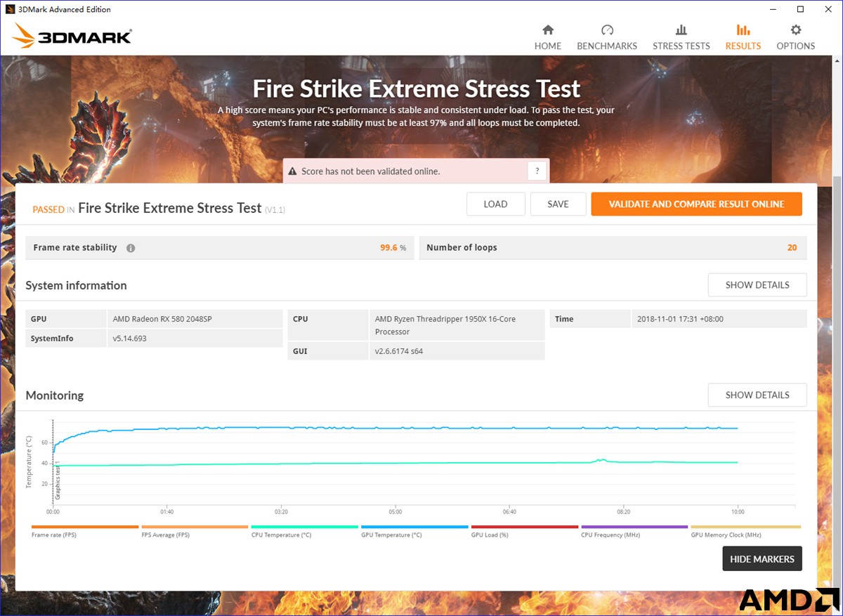Click the Monitoring heading
This screenshot has height=616, width=843.
[54, 395]
